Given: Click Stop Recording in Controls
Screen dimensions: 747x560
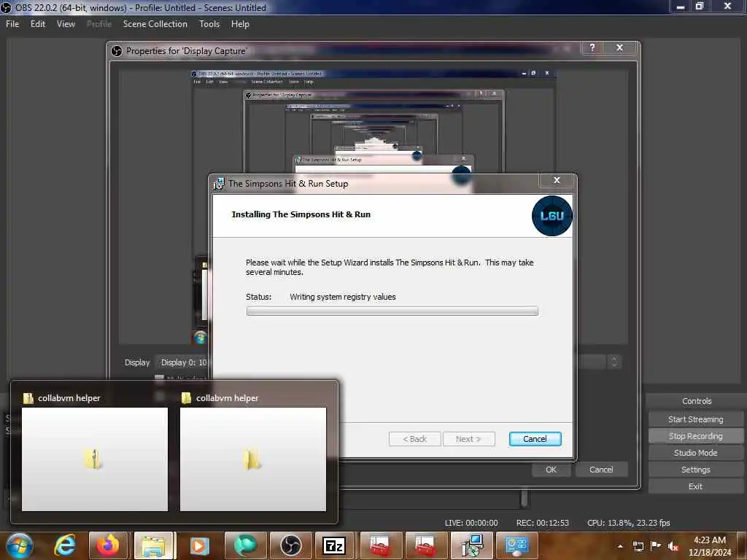Looking at the screenshot, I should pos(695,436).
